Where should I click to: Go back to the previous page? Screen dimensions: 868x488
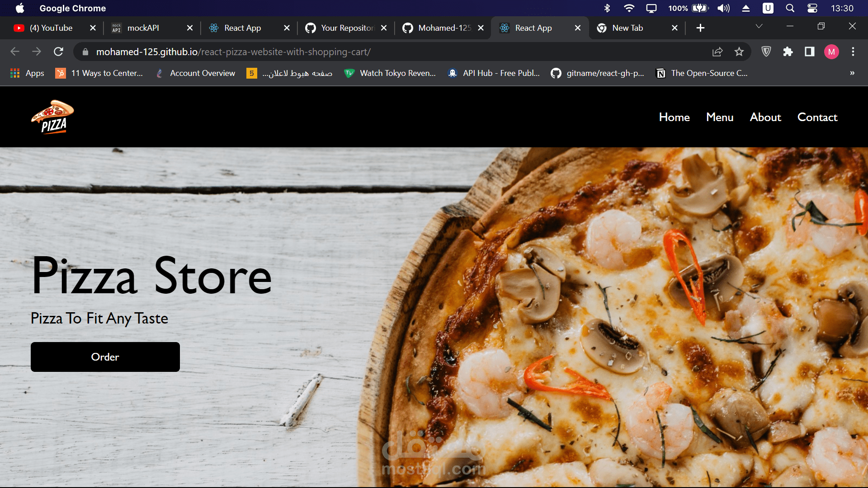coord(15,52)
